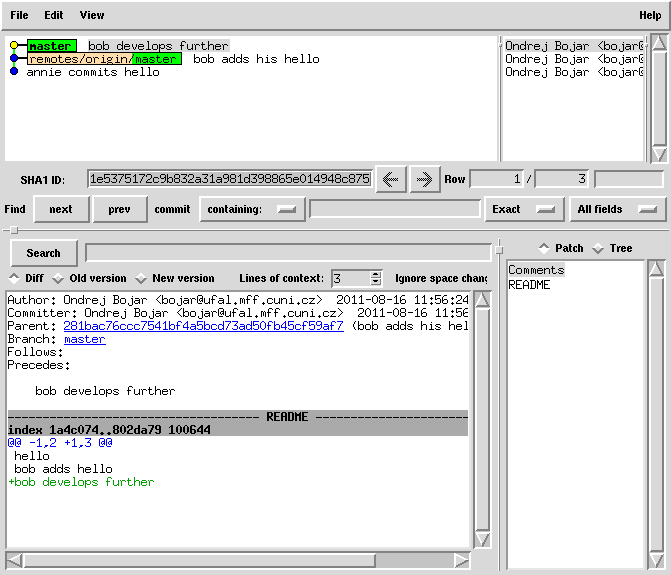Click the diff pane vertical scrollbar track
The width and height of the screenshot is (671, 575).
pyautogui.click(x=482, y=420)
